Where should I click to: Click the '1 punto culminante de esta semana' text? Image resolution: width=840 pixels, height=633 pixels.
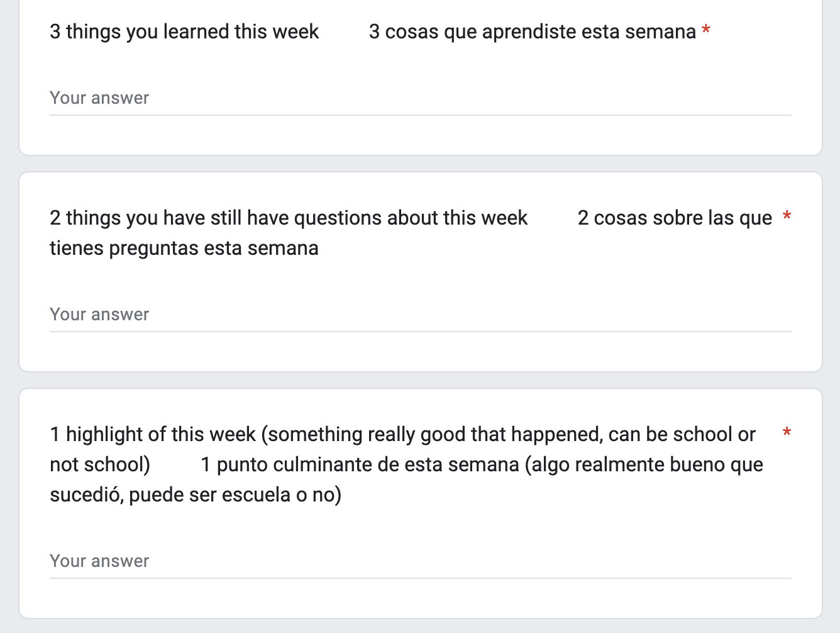[x=360, y=464]
